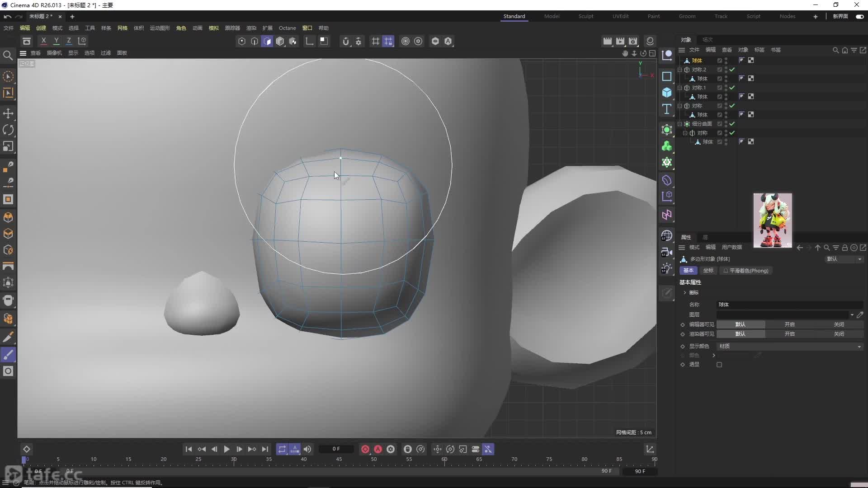Click the Record Active Objects button
The image size is (868, 488).
click(365, 449)
